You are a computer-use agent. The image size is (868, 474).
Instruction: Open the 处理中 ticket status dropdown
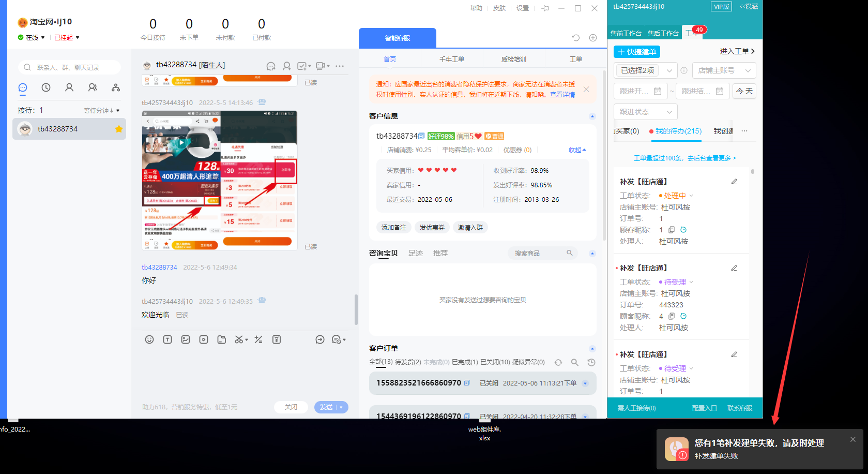point(676,196)
